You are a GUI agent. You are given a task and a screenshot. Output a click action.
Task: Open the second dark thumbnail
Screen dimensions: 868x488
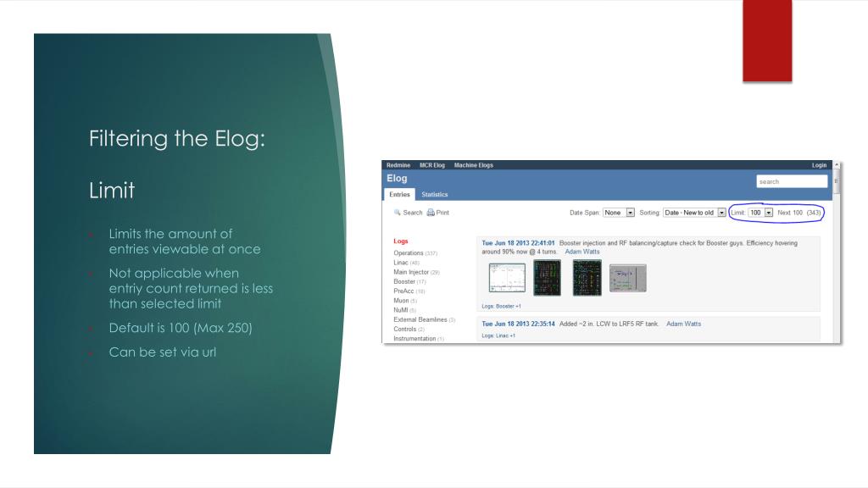547,278
